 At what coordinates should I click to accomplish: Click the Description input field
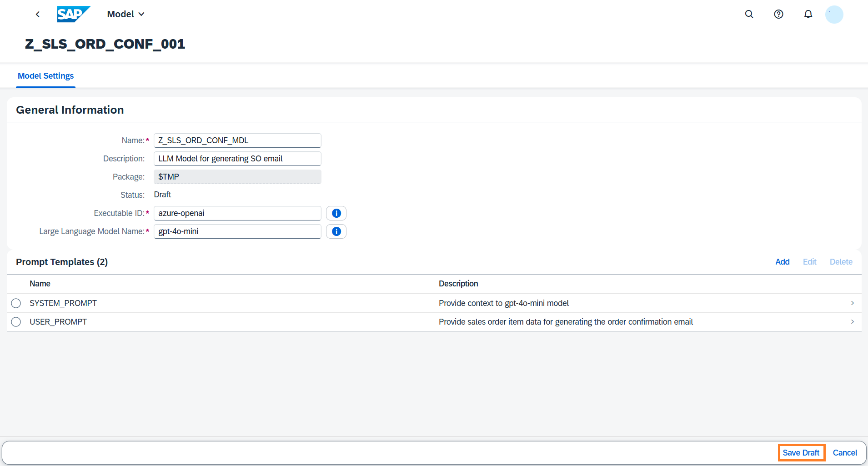237,159
